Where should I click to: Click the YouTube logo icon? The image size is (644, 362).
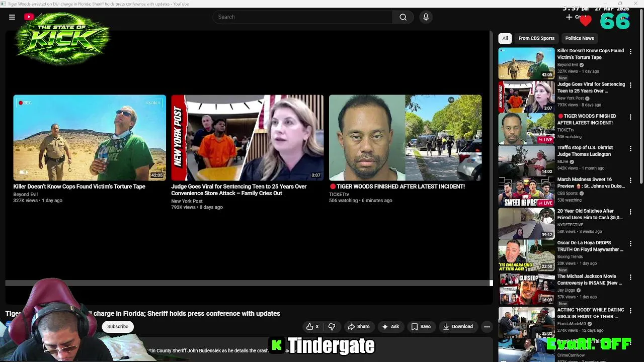29,17
